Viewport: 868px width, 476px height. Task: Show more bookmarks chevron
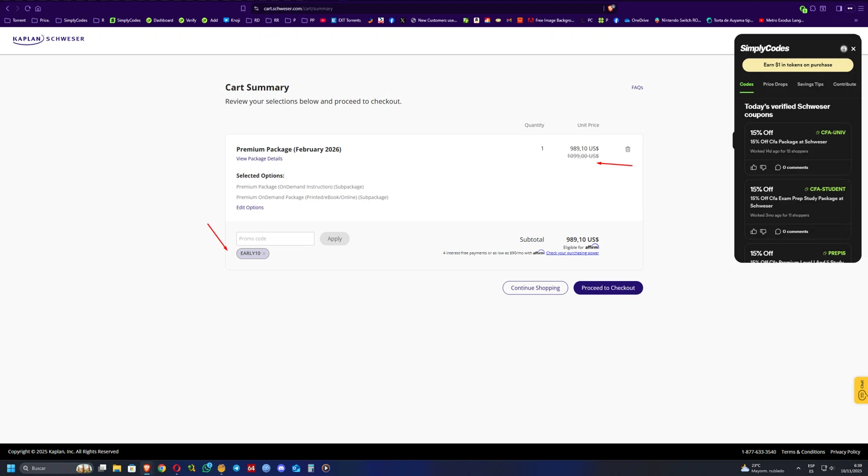point(856,20)
